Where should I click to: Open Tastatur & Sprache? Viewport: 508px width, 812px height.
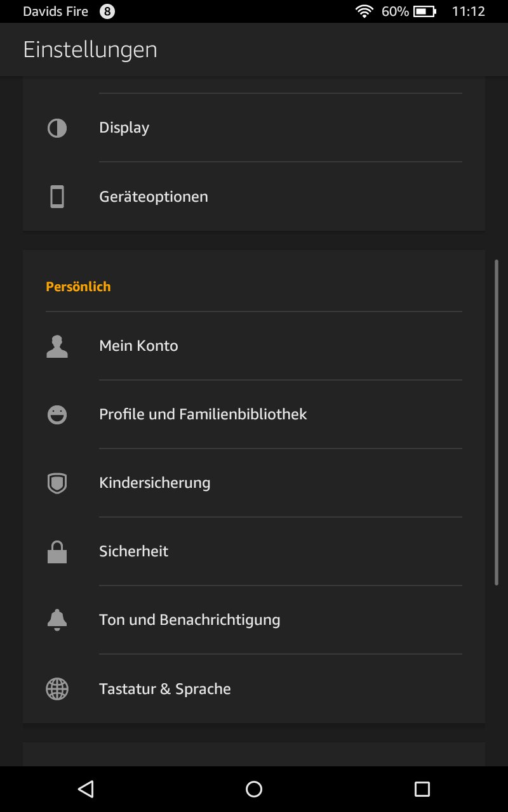tap(165, 689)
